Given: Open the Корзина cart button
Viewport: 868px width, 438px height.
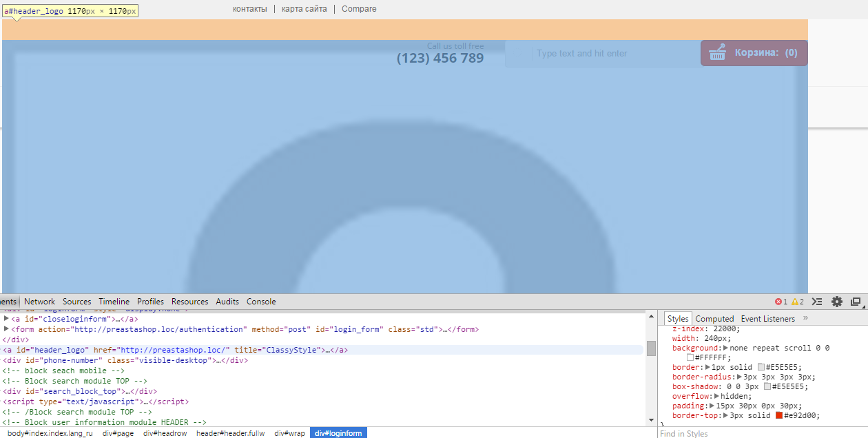Looking at the screenshot, I should pyautogui.click(x=754, y=53).
